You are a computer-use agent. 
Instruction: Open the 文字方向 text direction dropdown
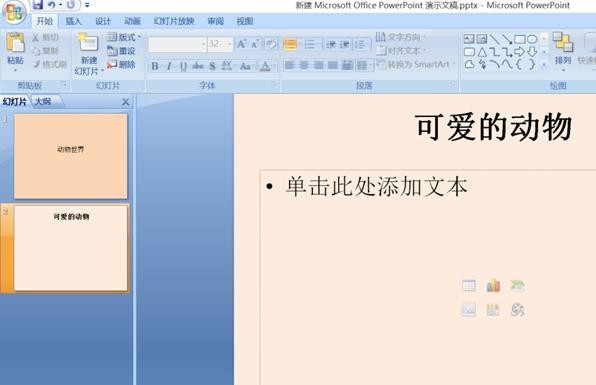click(x=401, y=37)
